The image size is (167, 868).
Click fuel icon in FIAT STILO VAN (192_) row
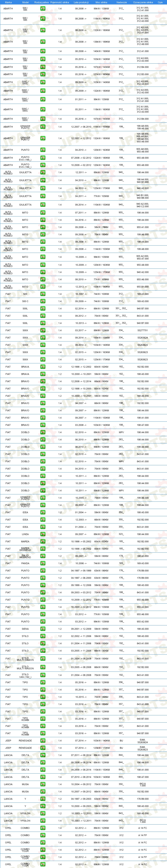coord(43,675)
